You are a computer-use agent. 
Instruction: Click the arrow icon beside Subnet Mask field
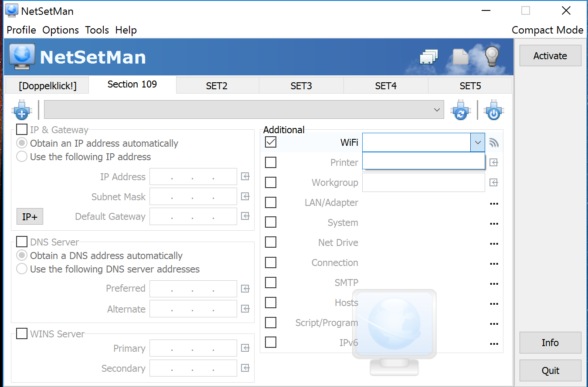(x=245, y=196)
